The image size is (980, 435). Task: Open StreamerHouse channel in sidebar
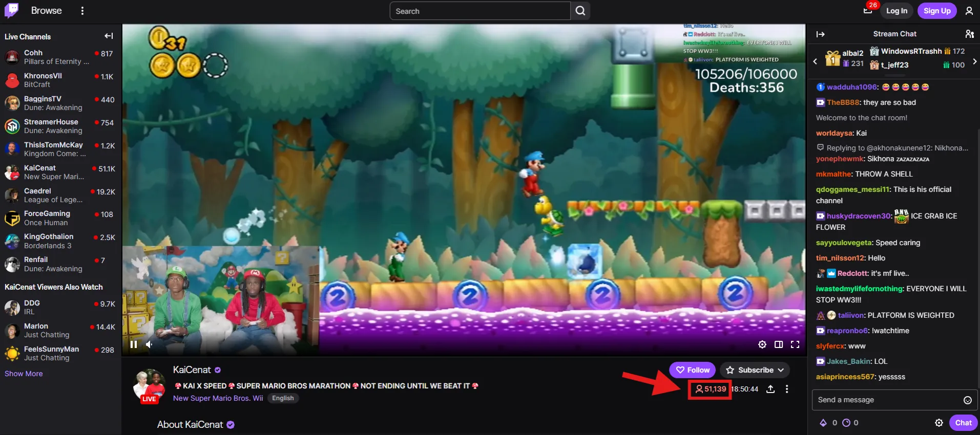tap(60, 126)
